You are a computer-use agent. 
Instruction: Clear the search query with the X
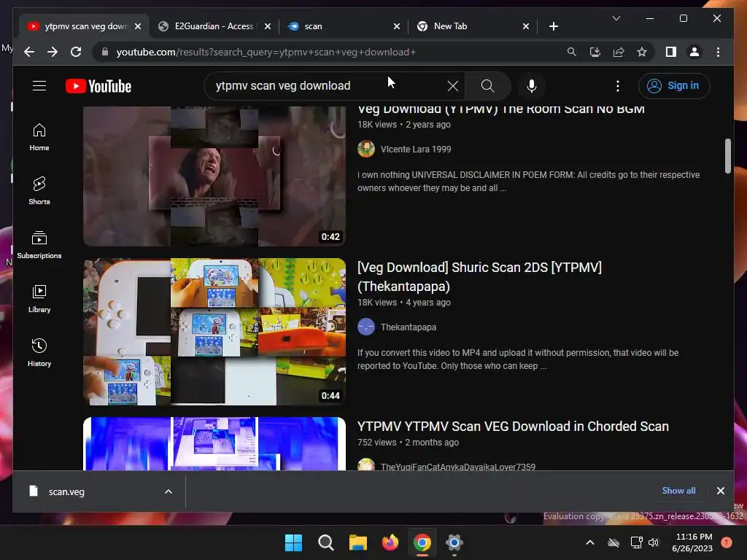pos(452,86)
